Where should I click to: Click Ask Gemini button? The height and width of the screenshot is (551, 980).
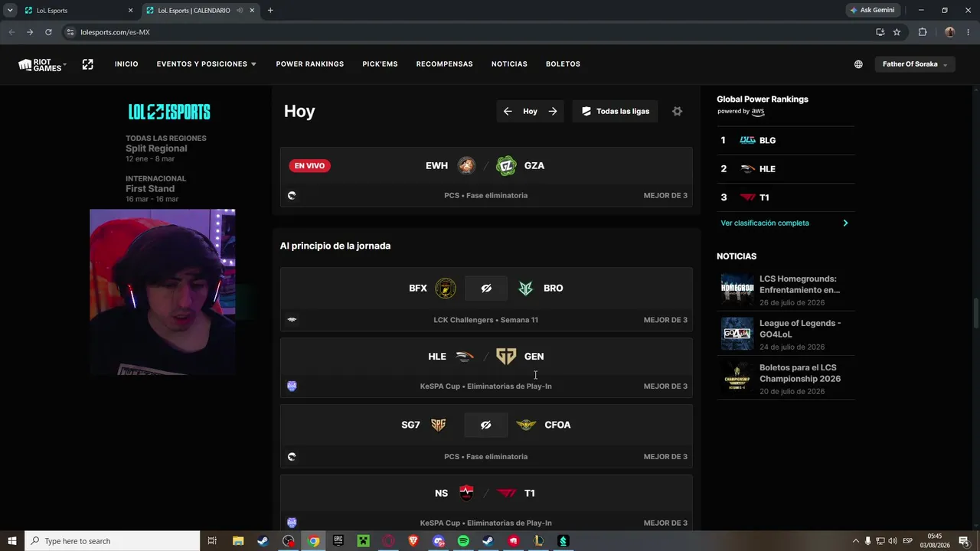pos(872,11)
